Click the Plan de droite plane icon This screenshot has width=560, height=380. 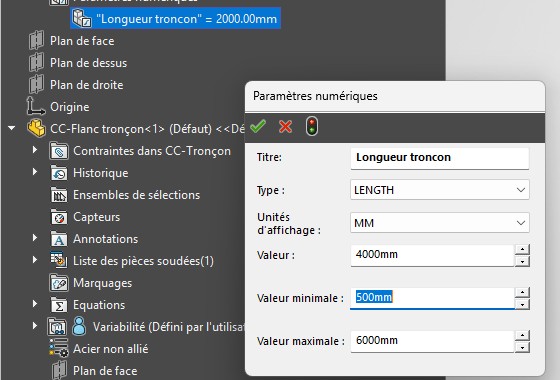pyautogui.click(x=36, y=85)
